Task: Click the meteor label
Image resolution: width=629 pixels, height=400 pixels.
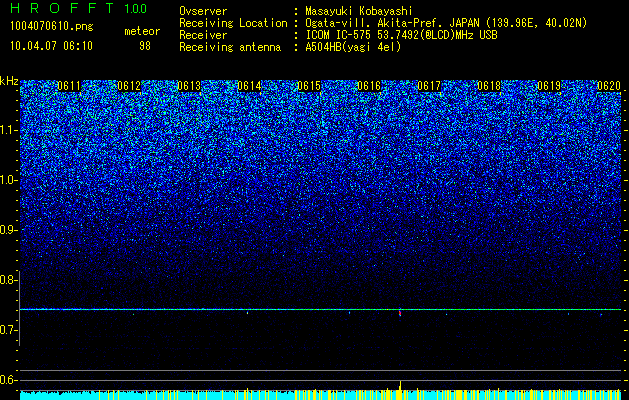Action: coord(142,31)
